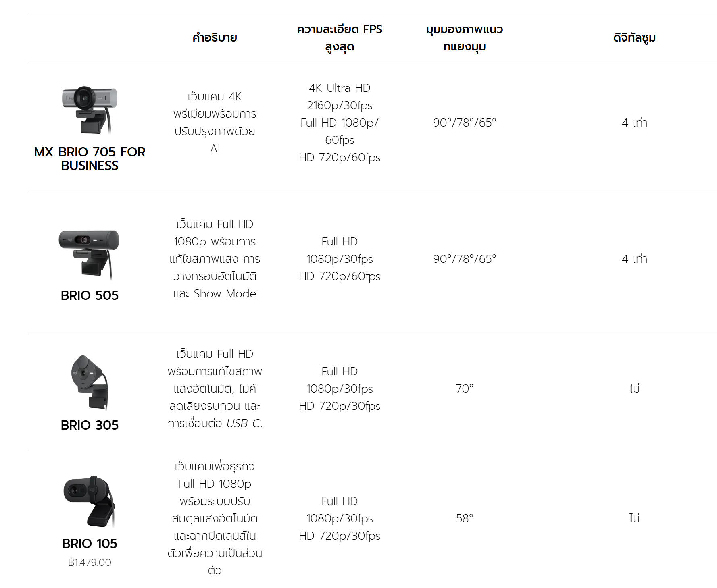Click the USB-C description text for Brio 305

(244, 424)
